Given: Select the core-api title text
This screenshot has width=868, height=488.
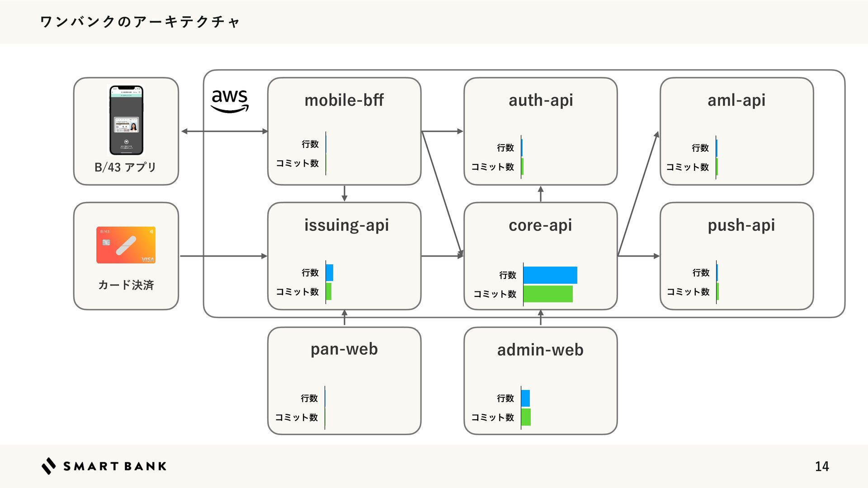Looking at the screenshot, I should pos(540,225).
